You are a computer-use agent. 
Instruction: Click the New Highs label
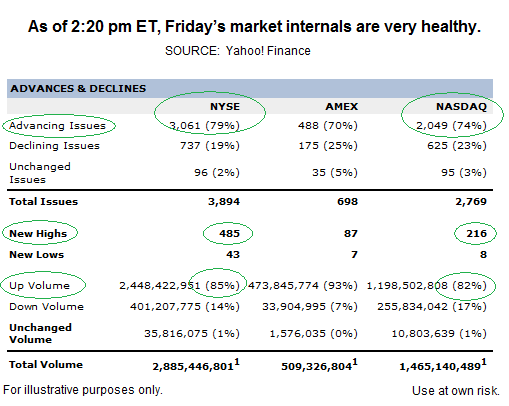click(38, 233)
